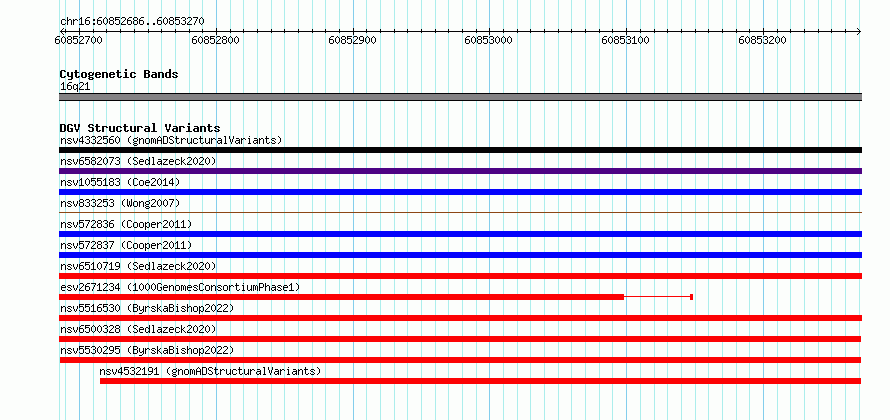The image size is (890, 420).
Task: Click the red nsv5530295 variant bar
Action: [460, 360]
